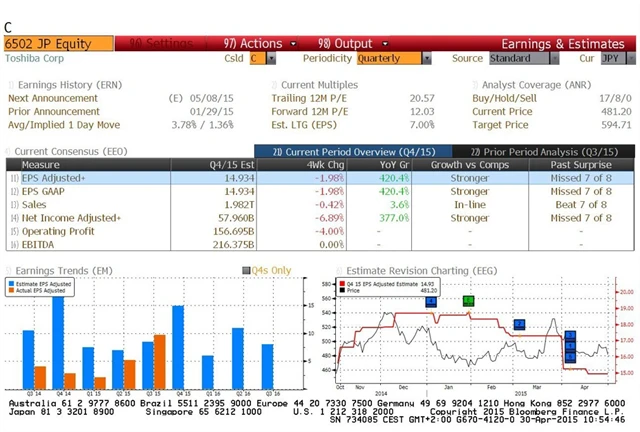Click the row 3 Sales index icon
Viewport: 640px width, 432px height.
13,204
